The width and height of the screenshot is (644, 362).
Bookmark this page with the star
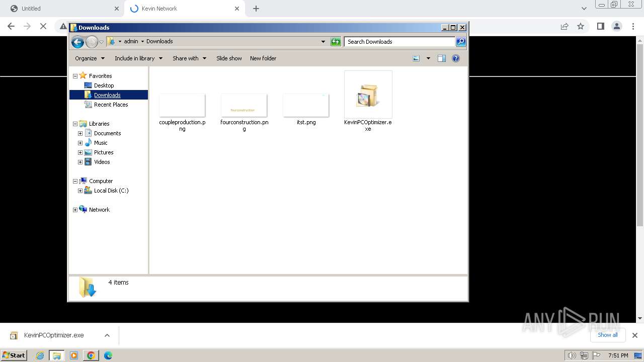(x=581, y=26)
